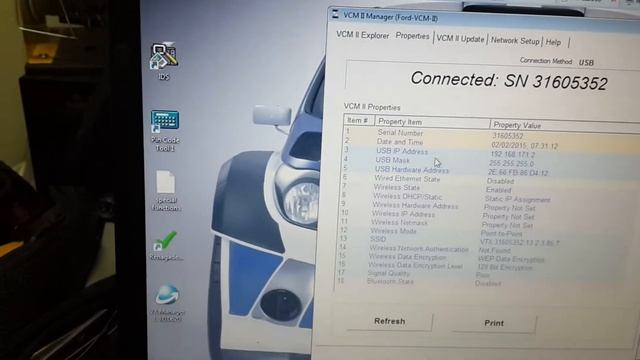Select the Wireless State row
Viewport: 640px width, 360px height.
489,189
